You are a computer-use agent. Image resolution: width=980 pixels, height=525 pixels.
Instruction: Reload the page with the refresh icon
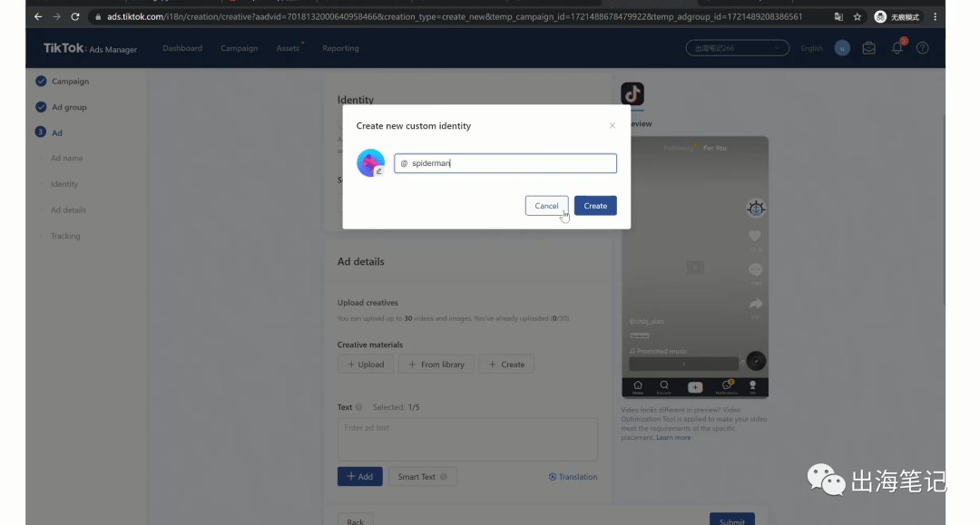(x=75, y=17)
